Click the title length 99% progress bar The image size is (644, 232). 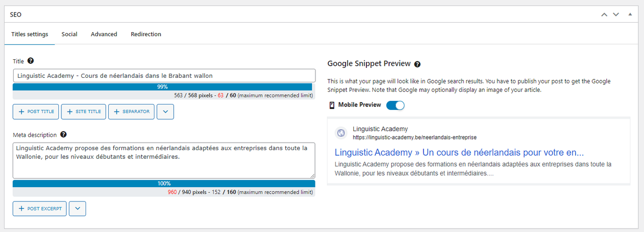pos(163,87)
